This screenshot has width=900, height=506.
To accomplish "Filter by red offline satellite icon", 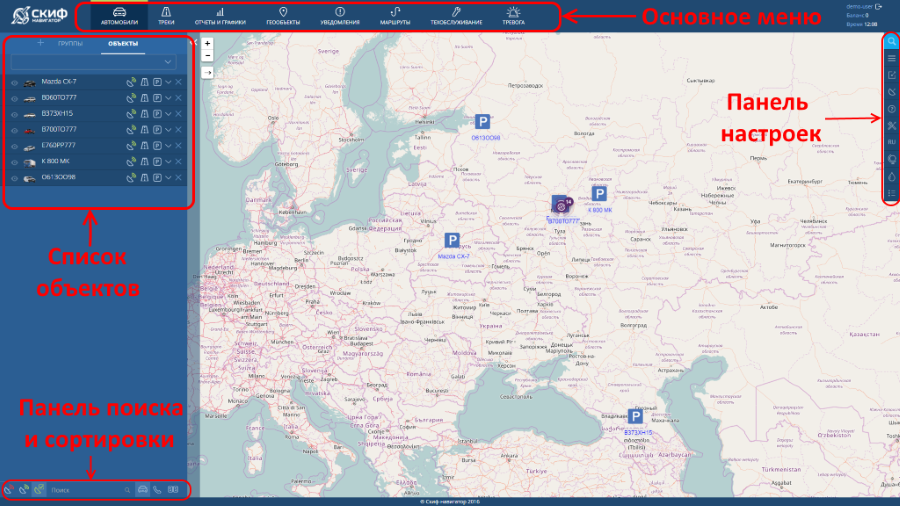I will 9,490.
